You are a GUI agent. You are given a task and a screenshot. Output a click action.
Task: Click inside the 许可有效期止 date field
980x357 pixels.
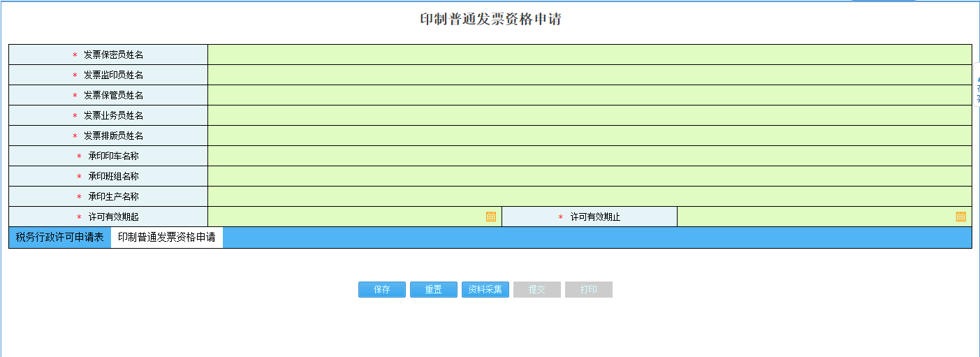814,217
